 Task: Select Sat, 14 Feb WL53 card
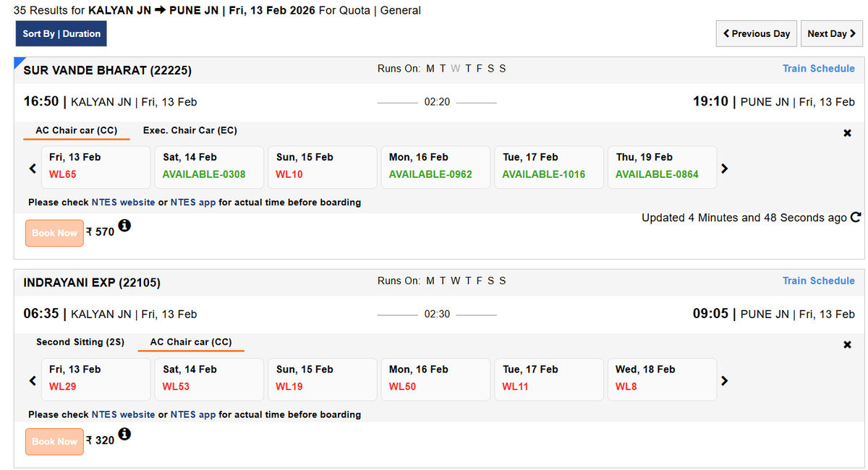(209, 379)
